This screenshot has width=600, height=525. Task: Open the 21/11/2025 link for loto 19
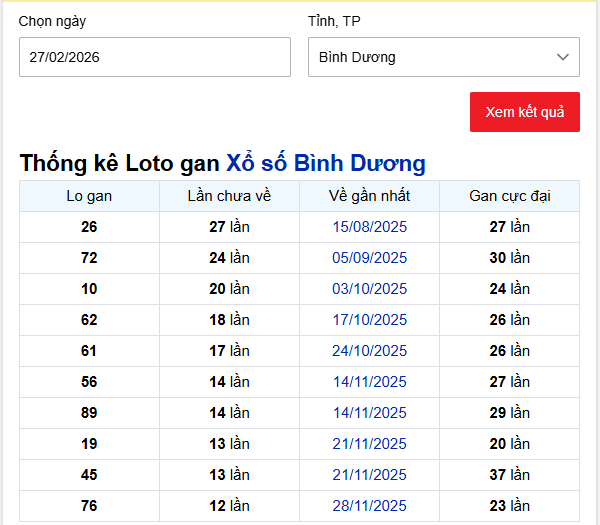369,444
